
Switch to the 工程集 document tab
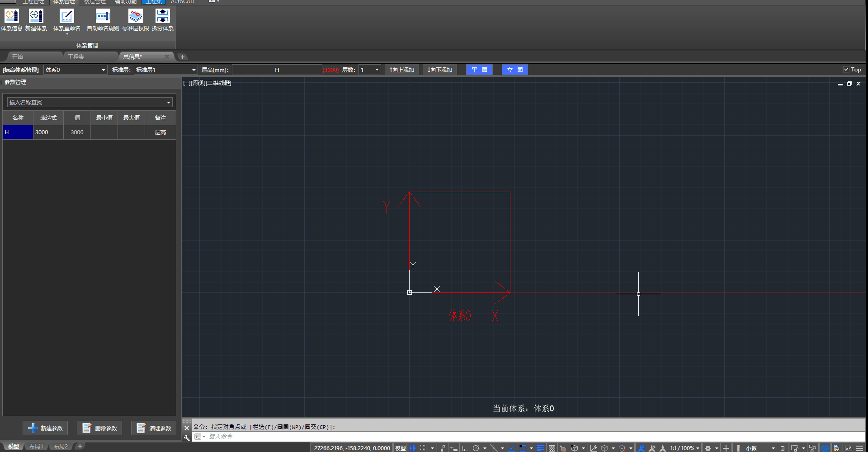click(76, 57)
